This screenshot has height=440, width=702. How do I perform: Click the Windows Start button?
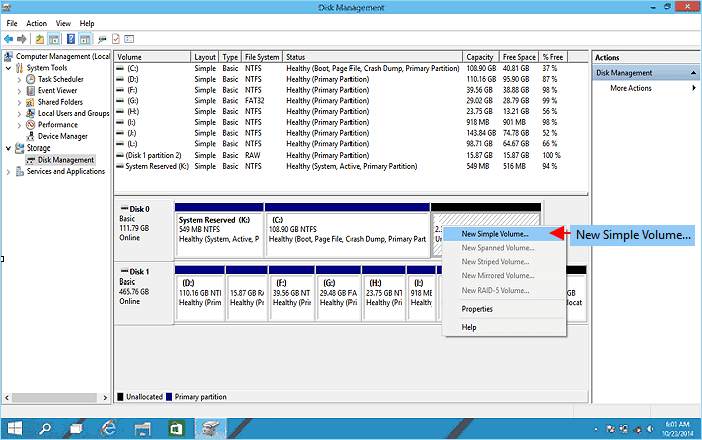(15, 429)
